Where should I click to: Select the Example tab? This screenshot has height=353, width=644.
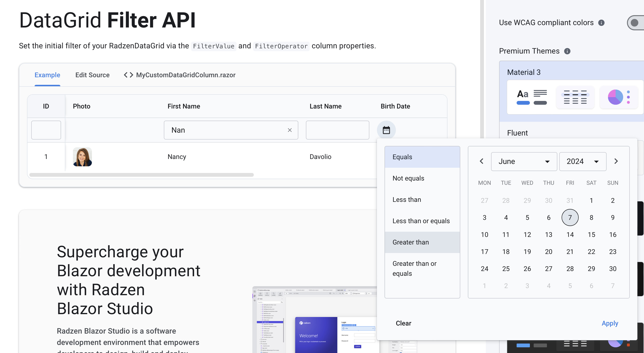(47, 75)
